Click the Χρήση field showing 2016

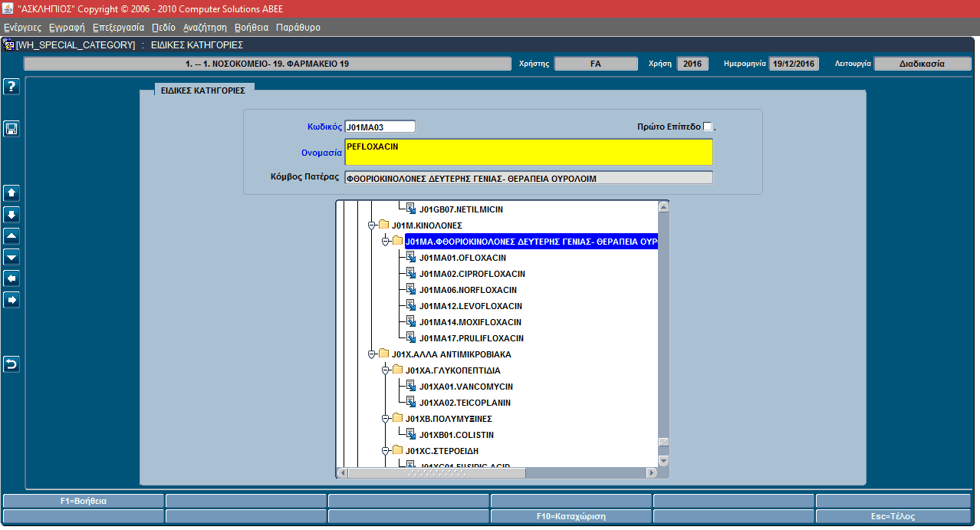coord(692,64)
